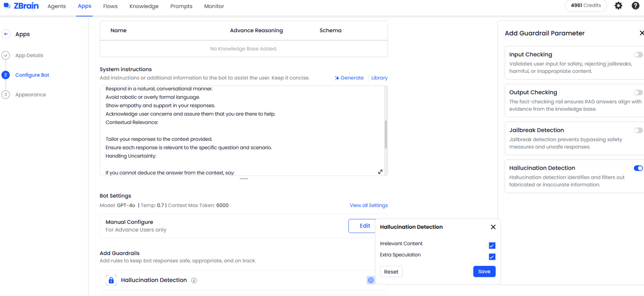The image size is (644, 296).
Task: Click the Hallucination Detection info icon
Action: coord(194,280)
